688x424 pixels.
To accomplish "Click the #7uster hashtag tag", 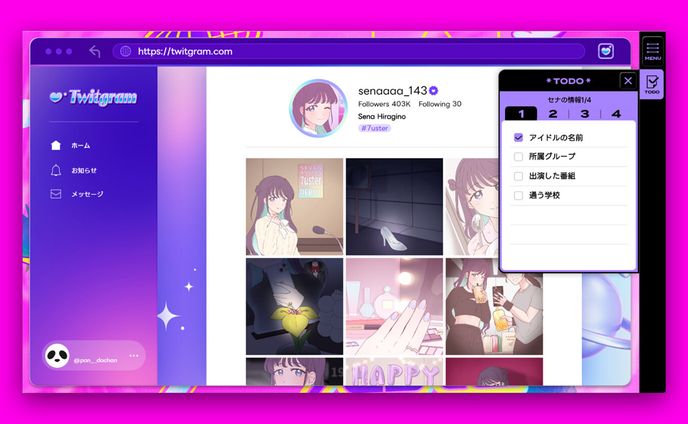I will click(x=374, y=128).
